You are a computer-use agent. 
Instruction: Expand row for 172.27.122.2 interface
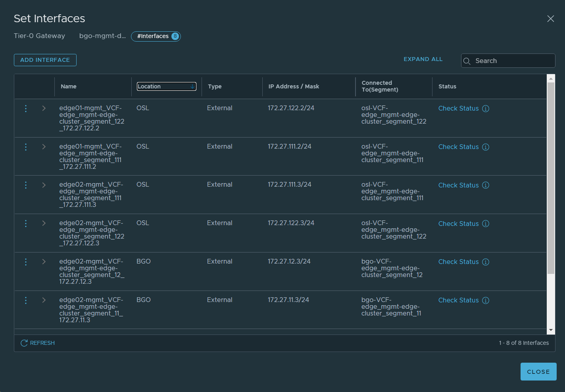pyautogui.click(x=44, y=108)
